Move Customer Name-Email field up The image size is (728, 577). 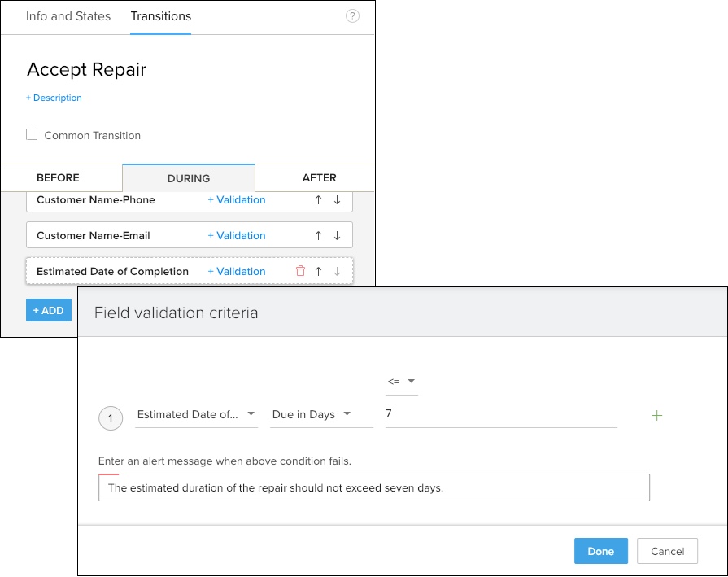[x=319, y=236]
